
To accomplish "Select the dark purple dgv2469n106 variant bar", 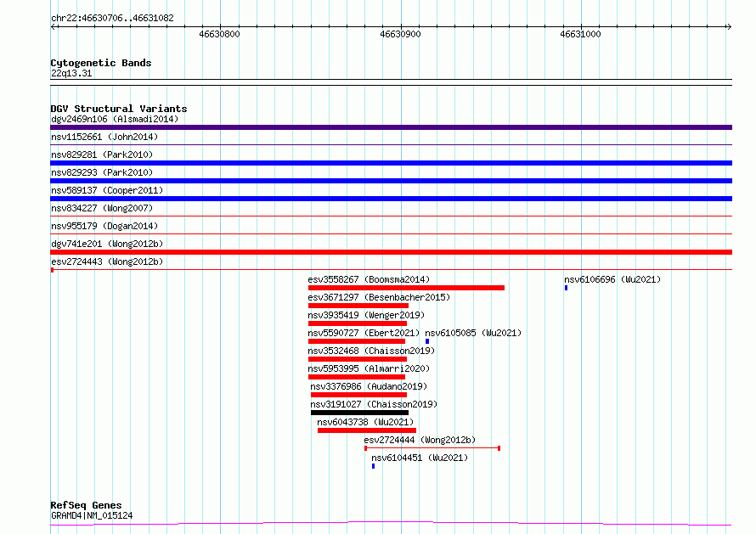I will [391, 127].
